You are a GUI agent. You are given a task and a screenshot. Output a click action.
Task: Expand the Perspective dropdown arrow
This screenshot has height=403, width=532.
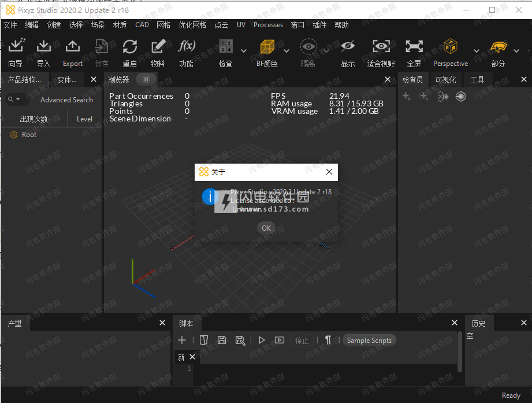point(477,51)
